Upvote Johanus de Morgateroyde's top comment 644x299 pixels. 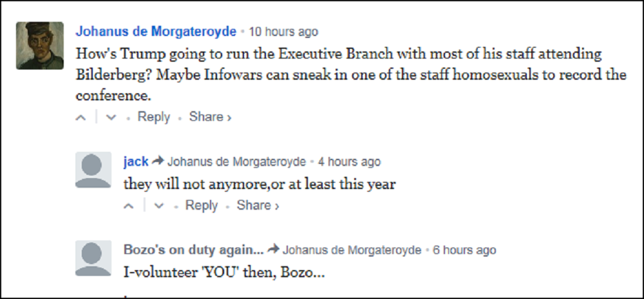81,118
